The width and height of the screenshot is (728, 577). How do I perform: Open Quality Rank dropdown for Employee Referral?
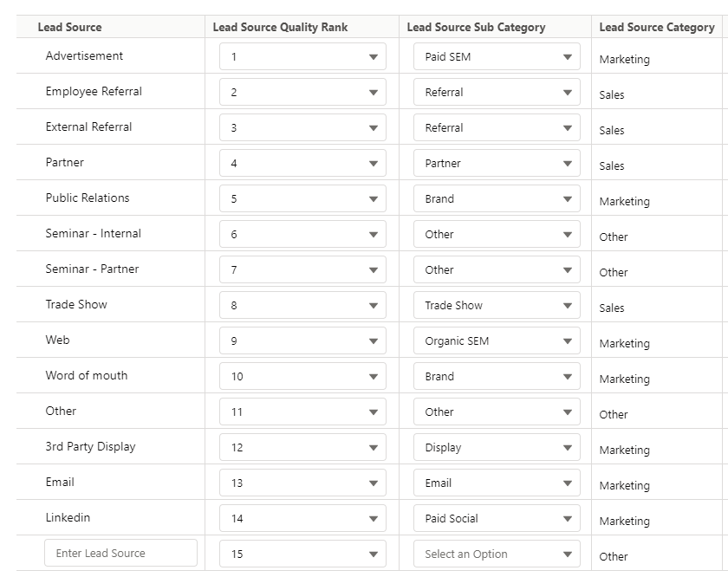302,93
